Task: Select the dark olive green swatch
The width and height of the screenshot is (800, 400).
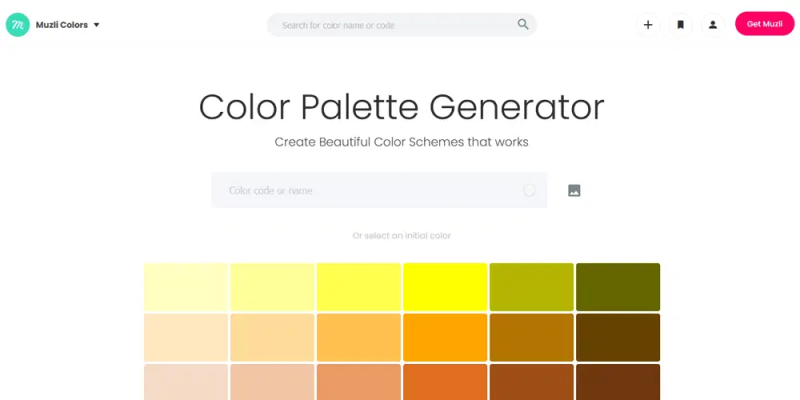Action: [x=618, y=287]
